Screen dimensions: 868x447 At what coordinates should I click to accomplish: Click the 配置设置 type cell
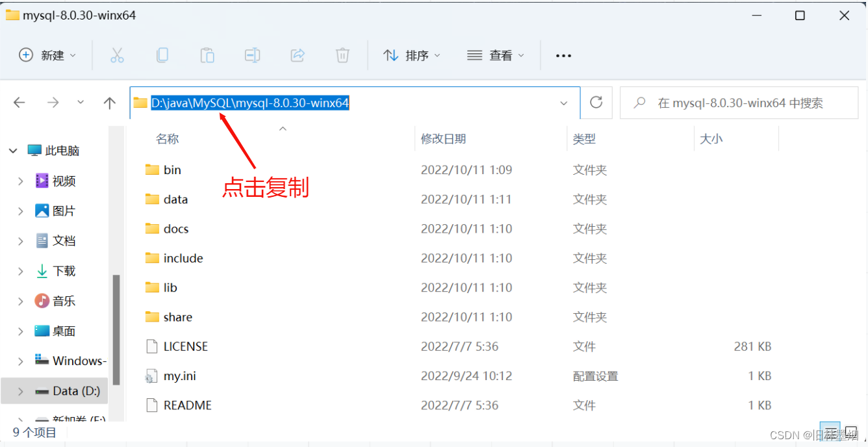[595, 376]
